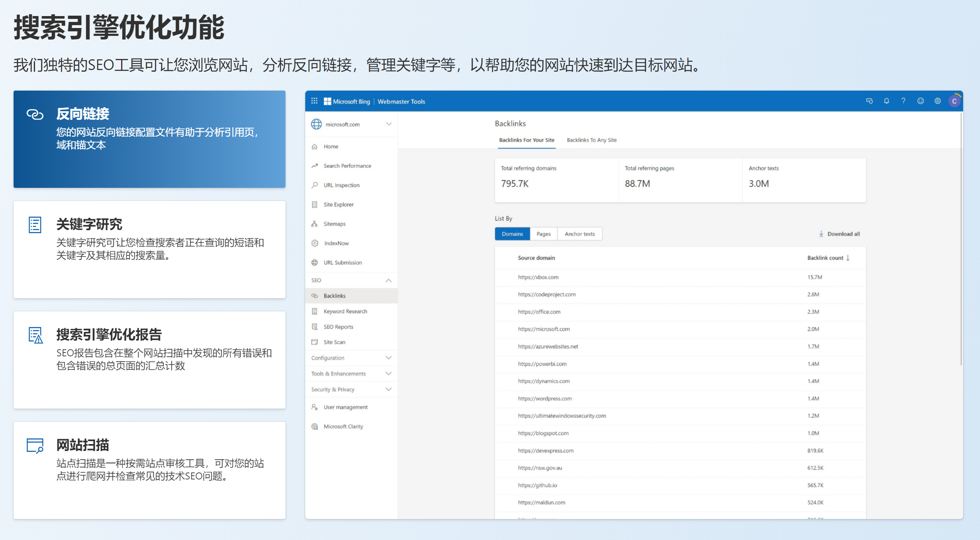Click Download all link

click(839, 234)
